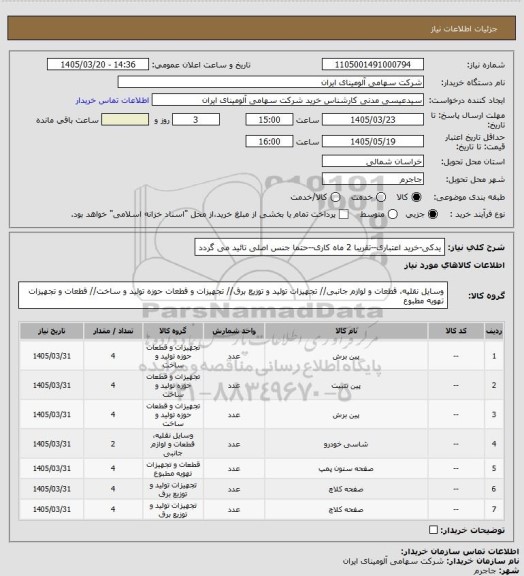Click item name پین برش in row 1

click(x=346, y=356)
